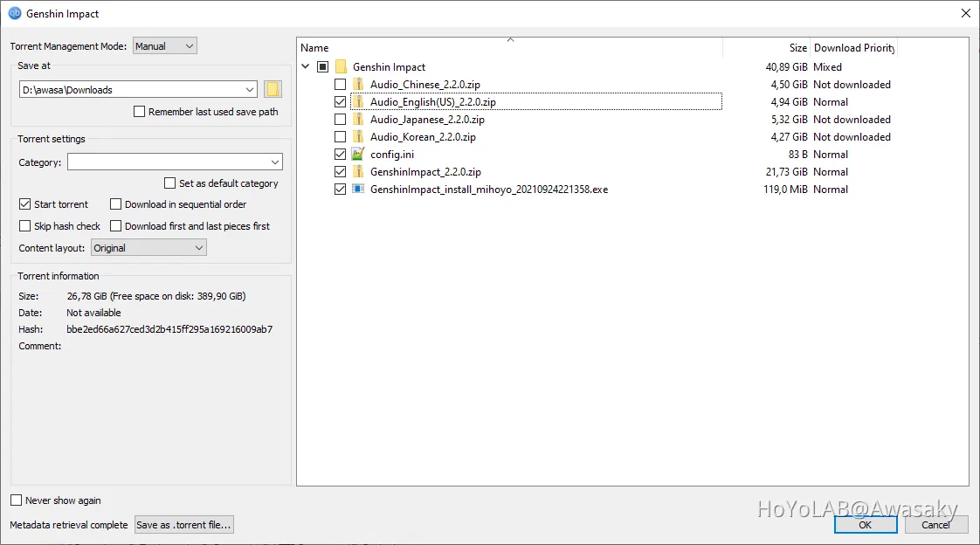Click Not downloaded priority for Audio_Korean
The image size is (980, 545).
[852, 137]
